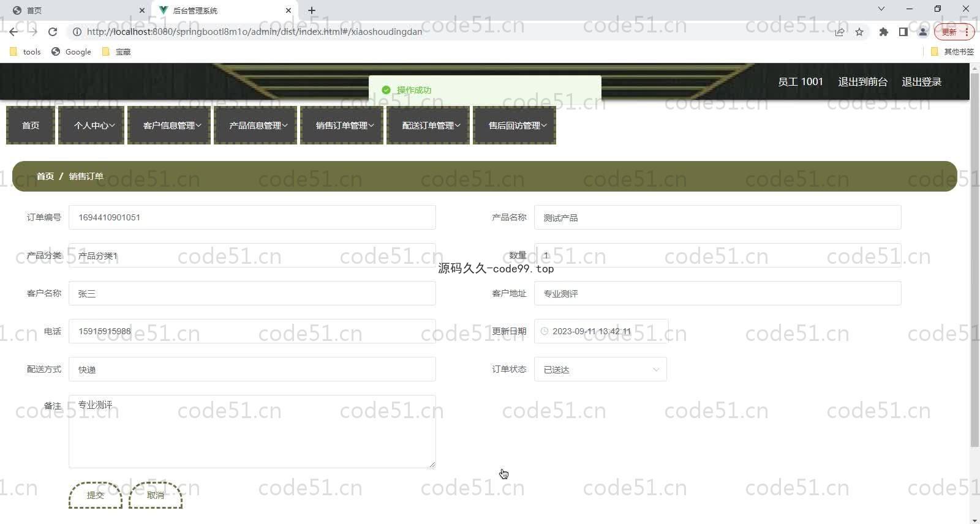Click the red 更新 update button
The width and height of the screenshot is (980, 524).
(953, 32)
